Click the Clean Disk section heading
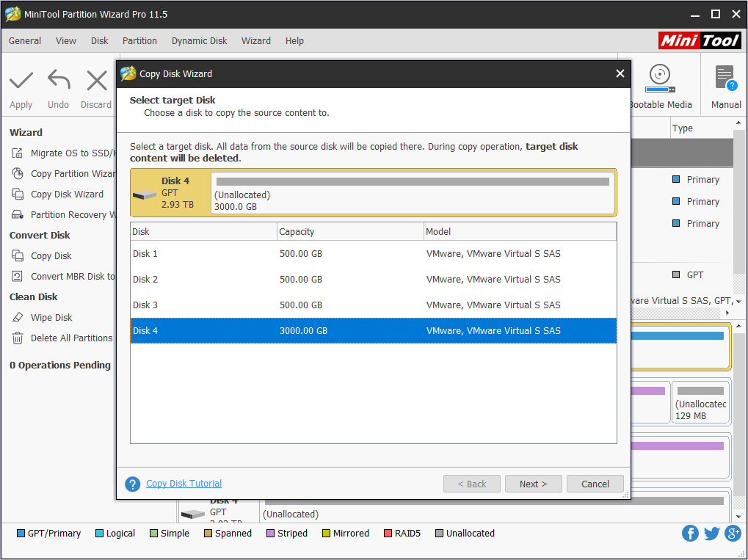This screenshot has width=748, height=560. click(x=33, y=297)
